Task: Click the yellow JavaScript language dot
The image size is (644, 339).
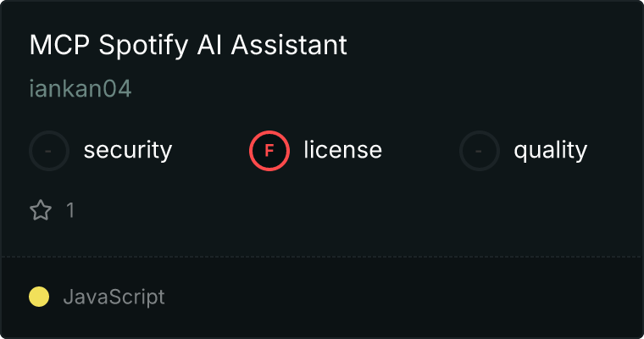Action: pyautogui.click(x=39, y=297)
